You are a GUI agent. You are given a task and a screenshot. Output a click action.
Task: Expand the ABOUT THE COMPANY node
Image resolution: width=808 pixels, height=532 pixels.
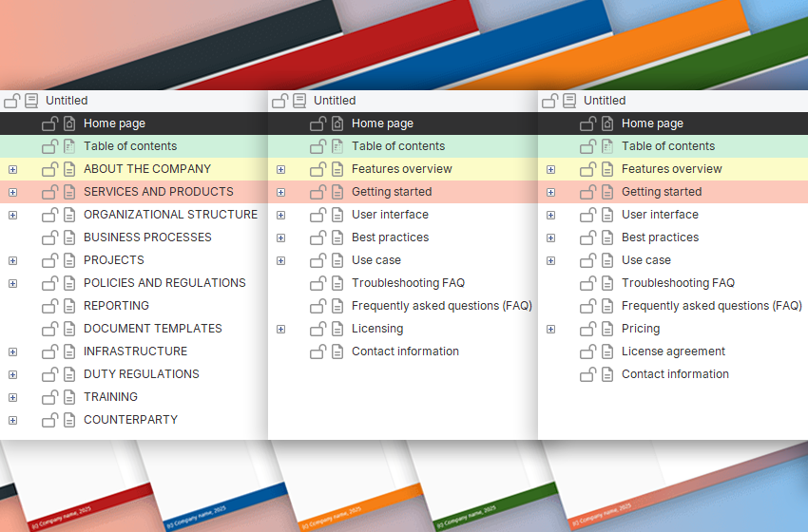coord(13,169)
